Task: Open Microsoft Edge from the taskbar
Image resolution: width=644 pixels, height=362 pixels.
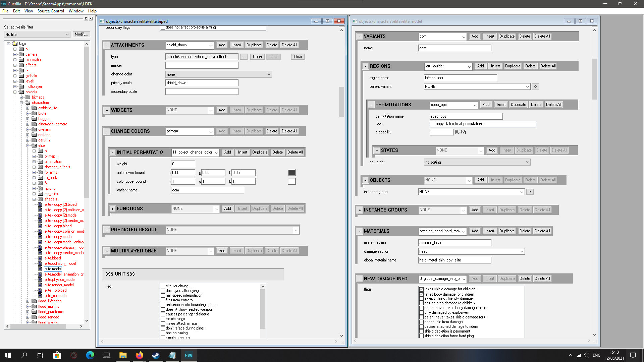Action: point(90,355)
